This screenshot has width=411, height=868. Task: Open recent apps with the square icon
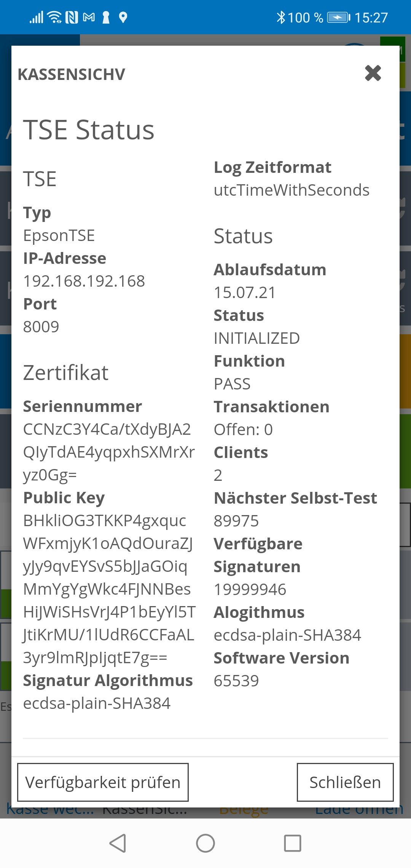(x=293, y=843)
